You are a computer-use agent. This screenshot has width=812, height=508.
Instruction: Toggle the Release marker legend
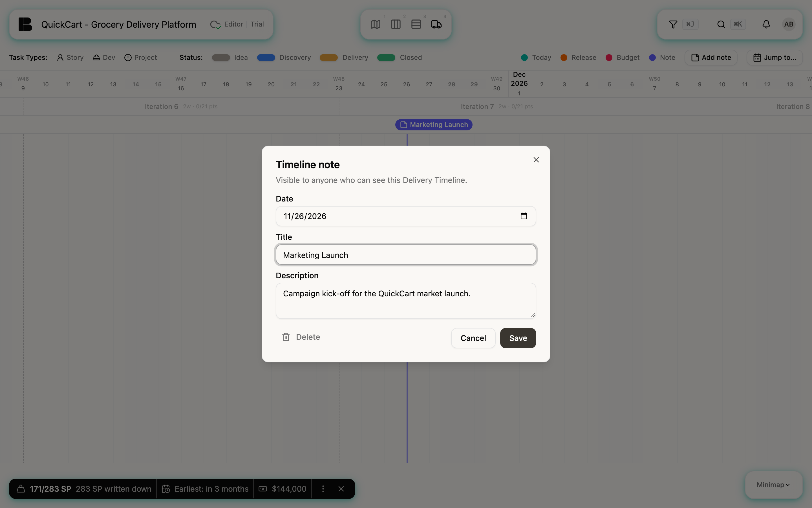pos(578,58)
